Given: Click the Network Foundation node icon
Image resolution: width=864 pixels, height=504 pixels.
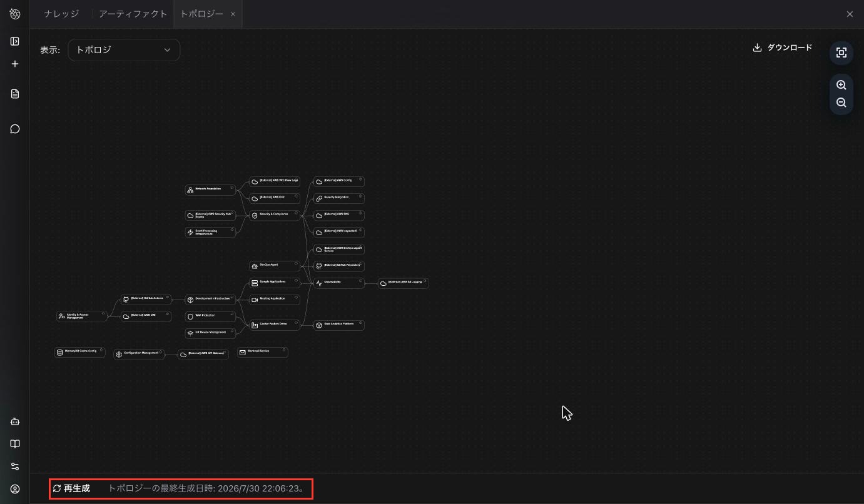Looking at the screenshot, I should coord(190,190).
